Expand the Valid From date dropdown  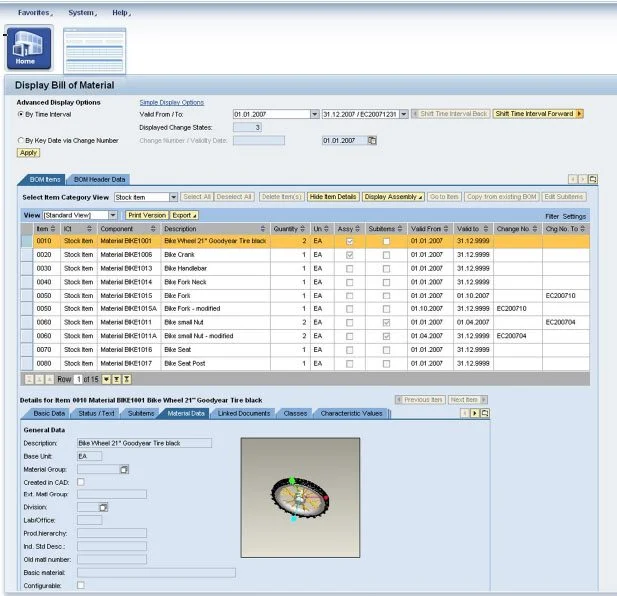(x=314, y=114)
